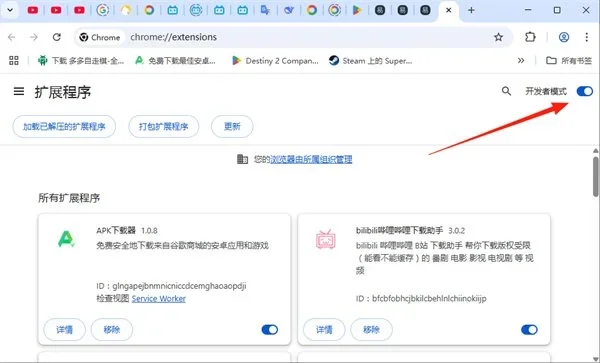Image resolution: width=600 pixels, height=363 pixels.
Task: Open the 下载 多多自走棋 bookmark
Action: coord(81,60)
